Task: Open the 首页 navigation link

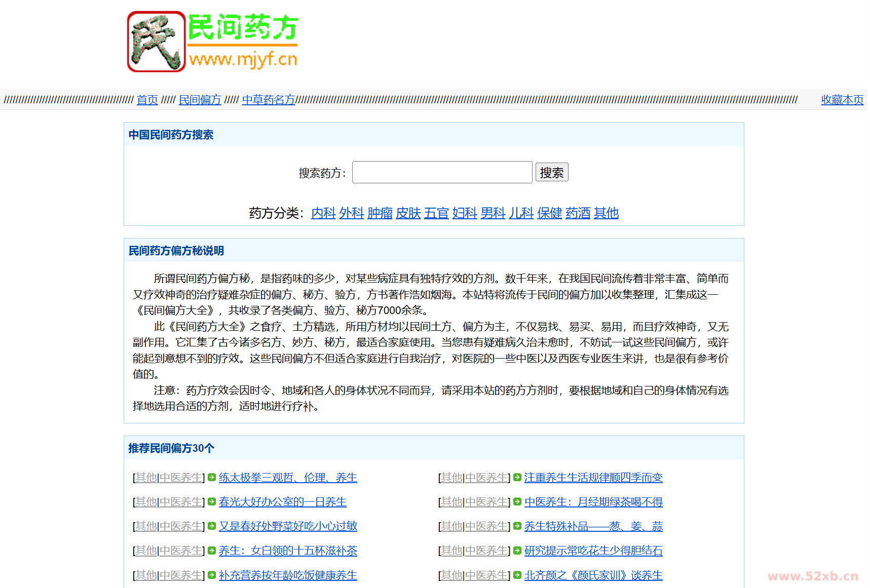Action: click(147, 100)
